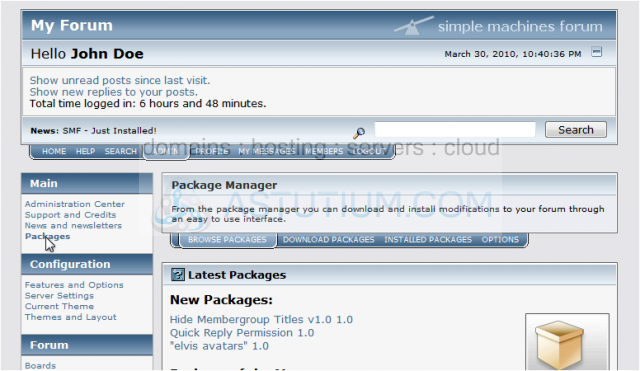Click the Latest Packages help icon
The image size is (640, 371).
[178, 275]
